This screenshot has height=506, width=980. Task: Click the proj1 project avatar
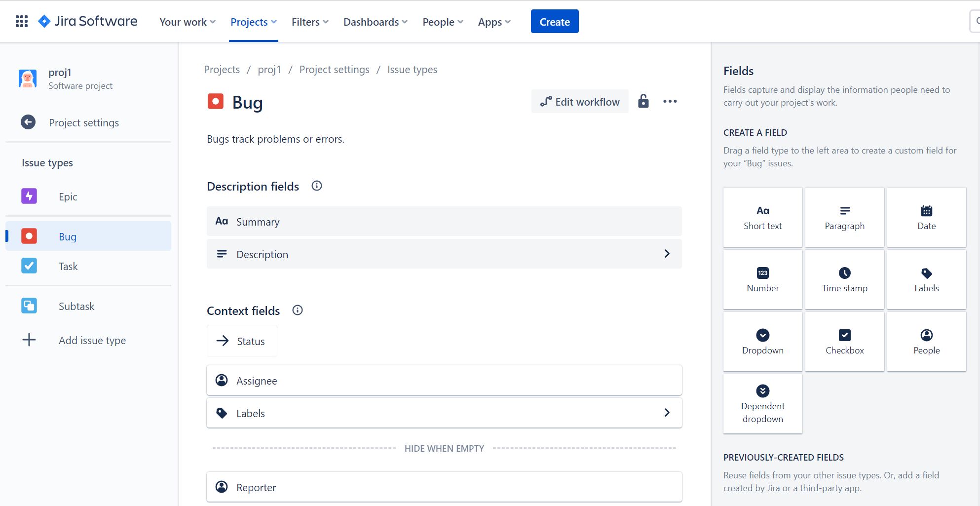tap(28, 78)
